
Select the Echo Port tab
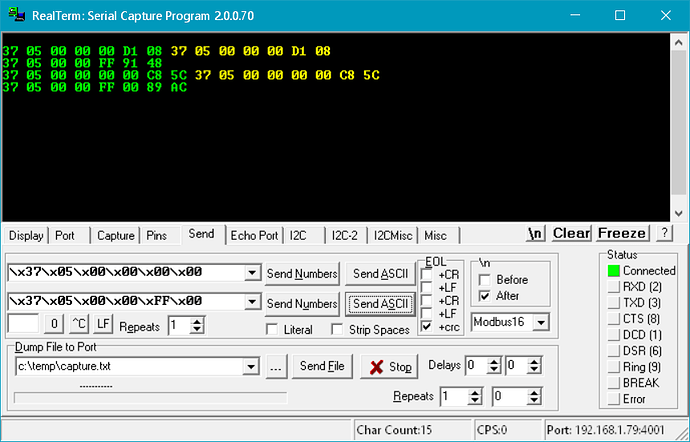click(x=254, y=236)
